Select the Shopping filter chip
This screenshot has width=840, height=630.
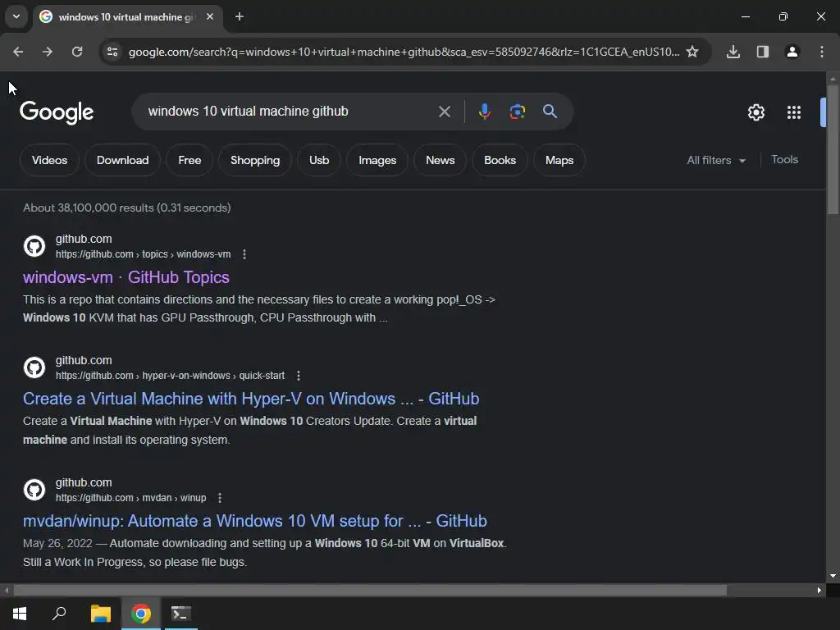(x=255, y=160)
